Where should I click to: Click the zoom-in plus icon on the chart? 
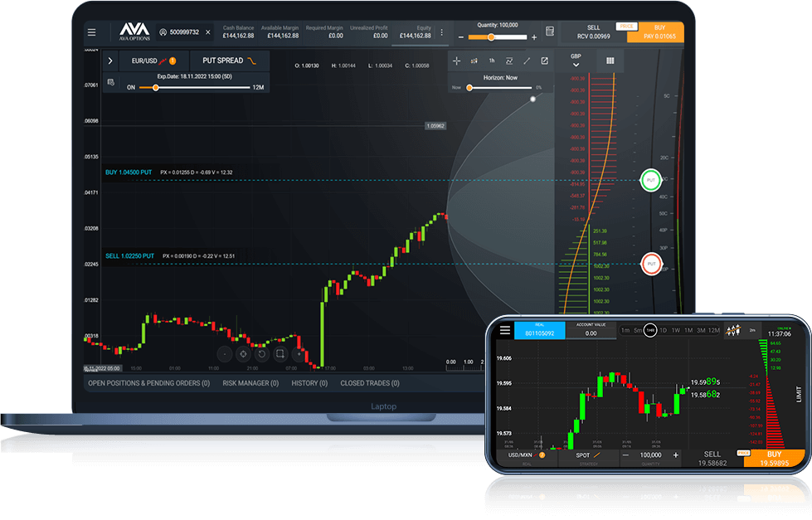pos(297,353)
